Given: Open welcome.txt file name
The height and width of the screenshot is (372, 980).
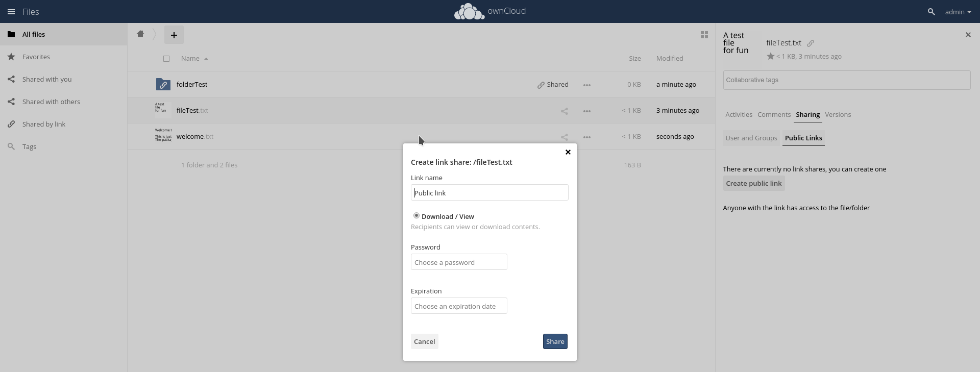Looking at the screenshot, I should (195, 137).
